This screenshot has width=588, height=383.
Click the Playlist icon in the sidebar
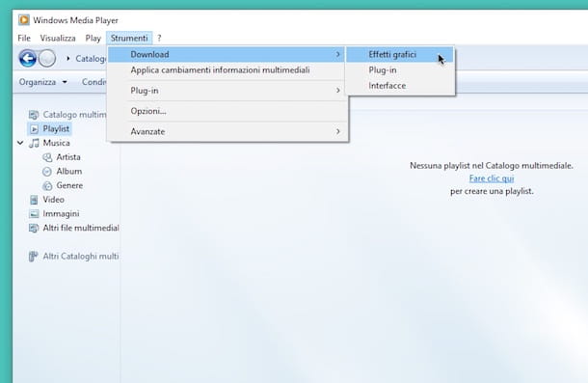(x=34, y=129)
